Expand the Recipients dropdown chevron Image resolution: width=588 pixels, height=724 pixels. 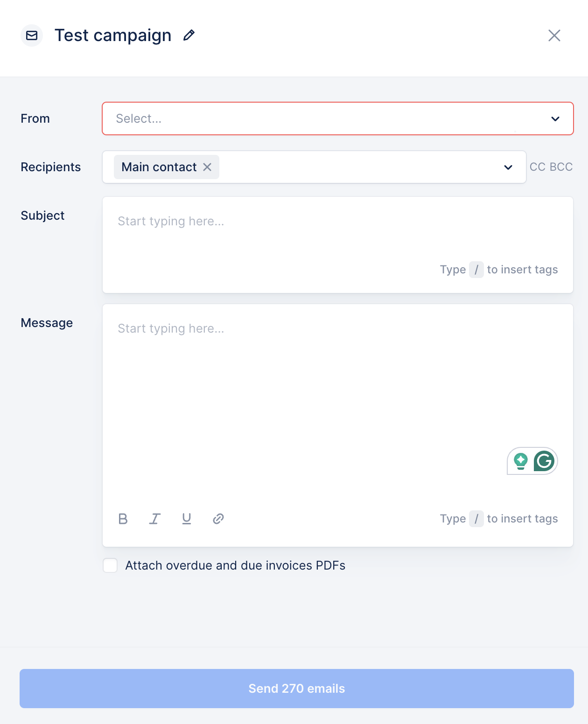point(508,167)
